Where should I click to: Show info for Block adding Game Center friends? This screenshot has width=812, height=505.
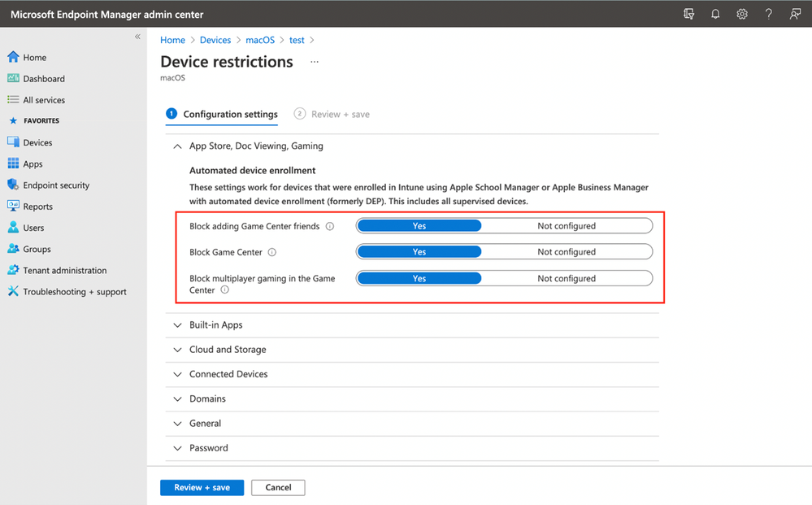330,226
